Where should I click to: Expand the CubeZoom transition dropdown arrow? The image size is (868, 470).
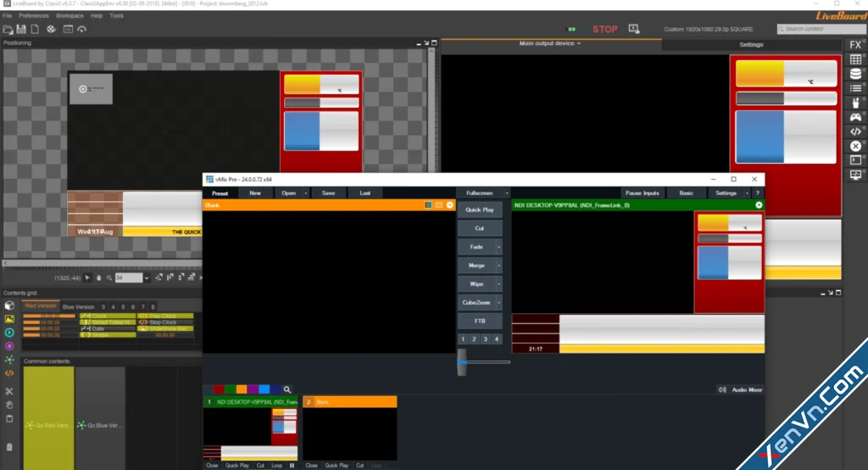point(498,303)
